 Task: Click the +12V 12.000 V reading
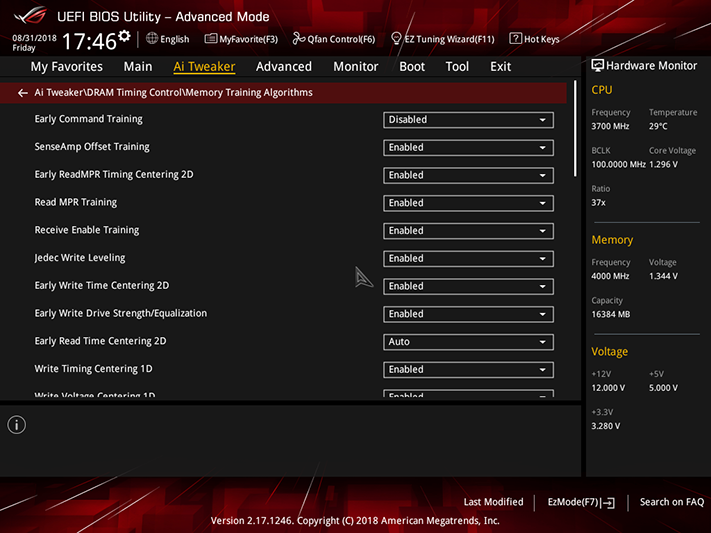608,388
